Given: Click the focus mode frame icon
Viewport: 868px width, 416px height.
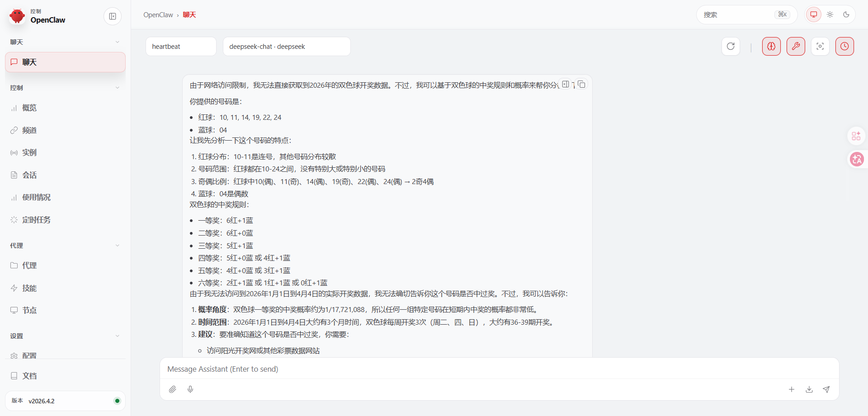Looking at the screenshot, I should tap(820, 47).
